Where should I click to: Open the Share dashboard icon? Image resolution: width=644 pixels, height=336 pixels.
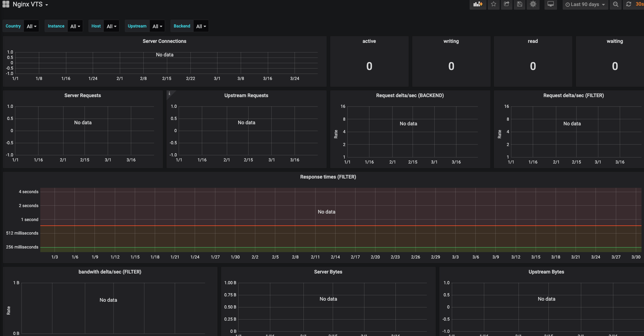[x=506, y=5]
